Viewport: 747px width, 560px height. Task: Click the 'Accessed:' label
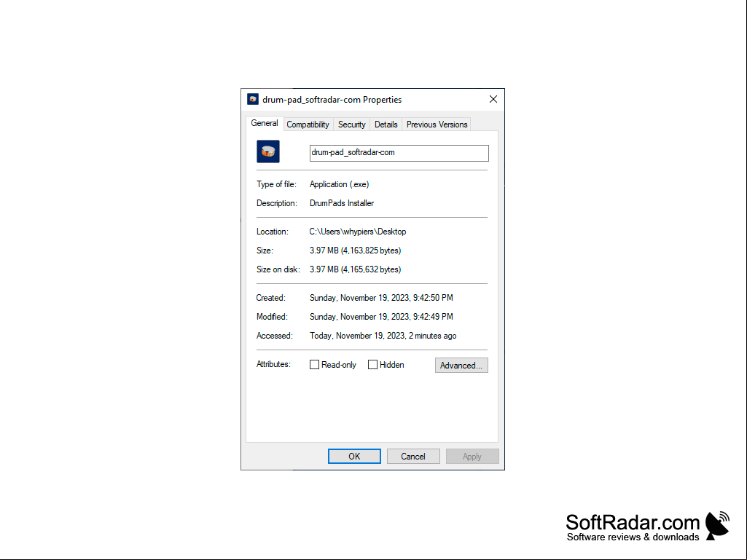click(x=275, y=336)
